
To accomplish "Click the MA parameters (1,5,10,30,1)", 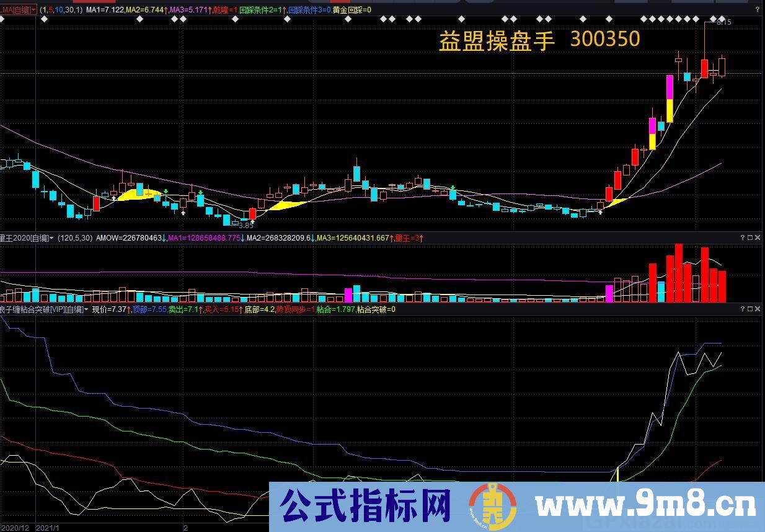I will pyautogui.click(x=61, y=10).
